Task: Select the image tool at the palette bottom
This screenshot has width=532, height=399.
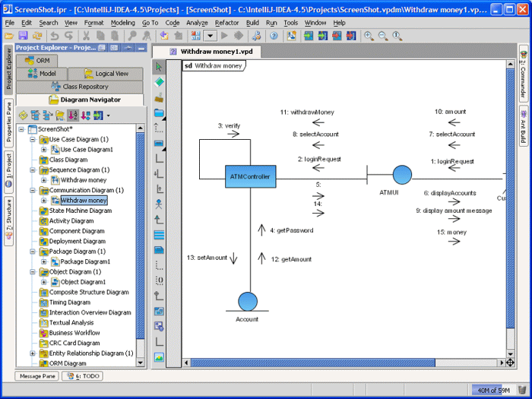Action: pyautogui.click(x=159, y=357)
